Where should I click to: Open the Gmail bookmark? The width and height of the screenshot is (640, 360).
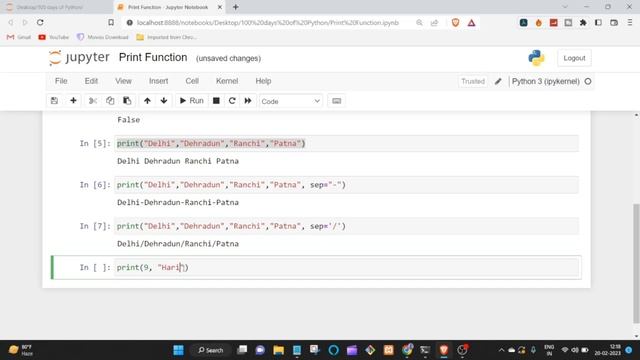click(19, 37)
